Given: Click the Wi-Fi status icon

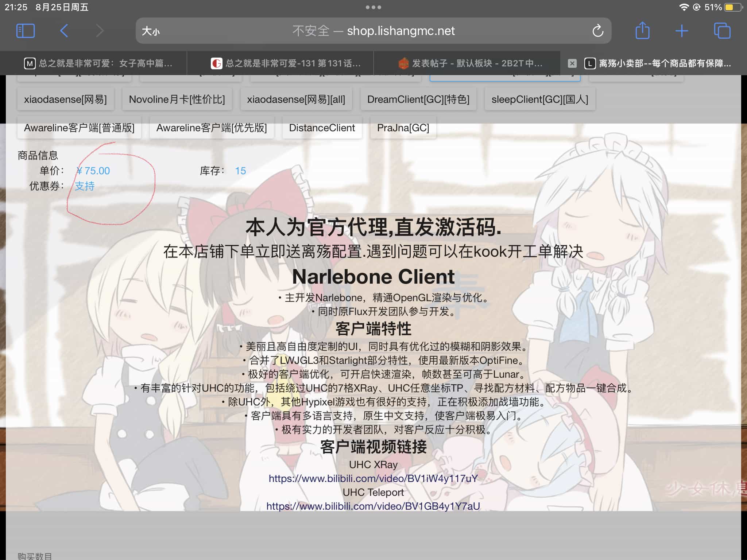Looking at the screenshot, I should coord(684,7).
